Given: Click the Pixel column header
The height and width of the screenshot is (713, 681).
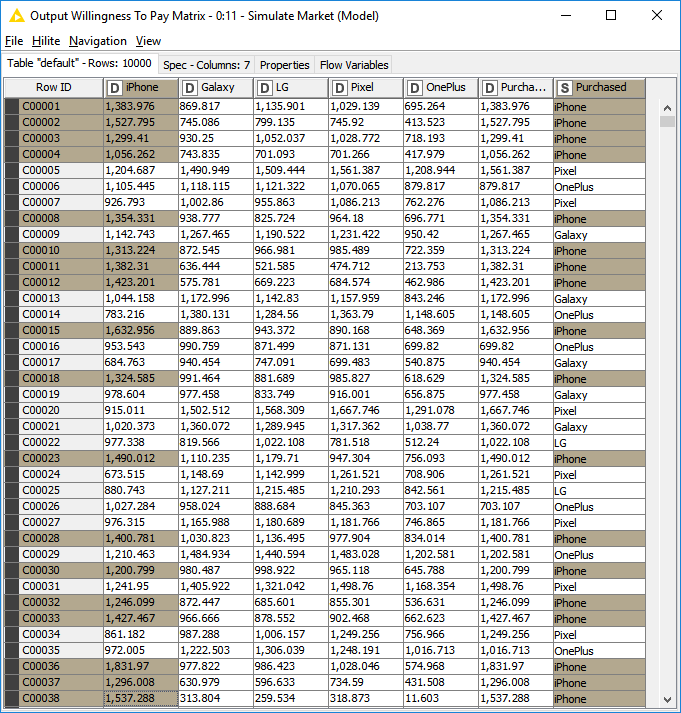Looking at the screenshot, I should (x=366, y=88).
